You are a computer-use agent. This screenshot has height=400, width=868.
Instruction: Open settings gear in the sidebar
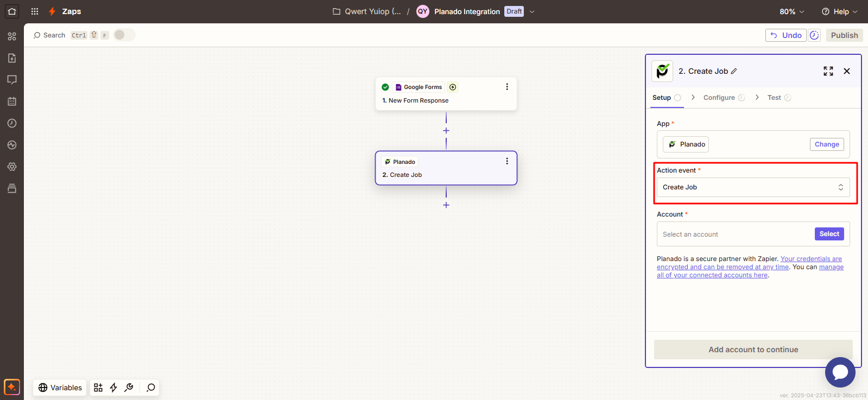[12, 167]
